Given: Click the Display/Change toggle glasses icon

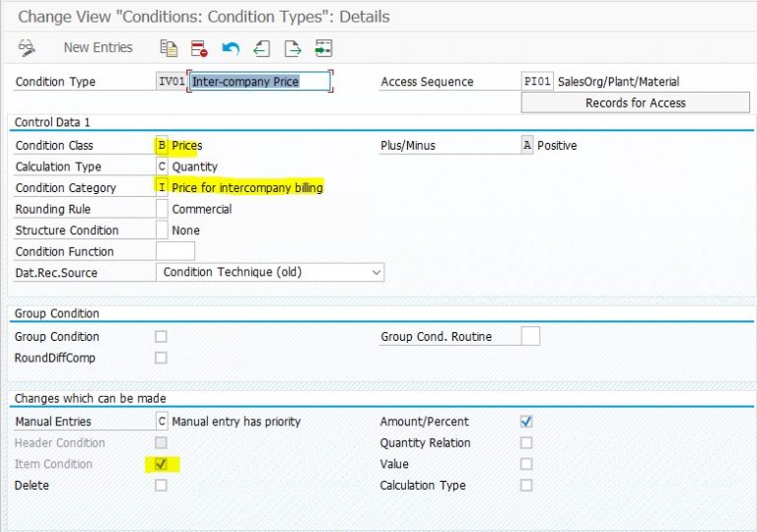Looking at the screenshot, I should [x=27, y=47].
